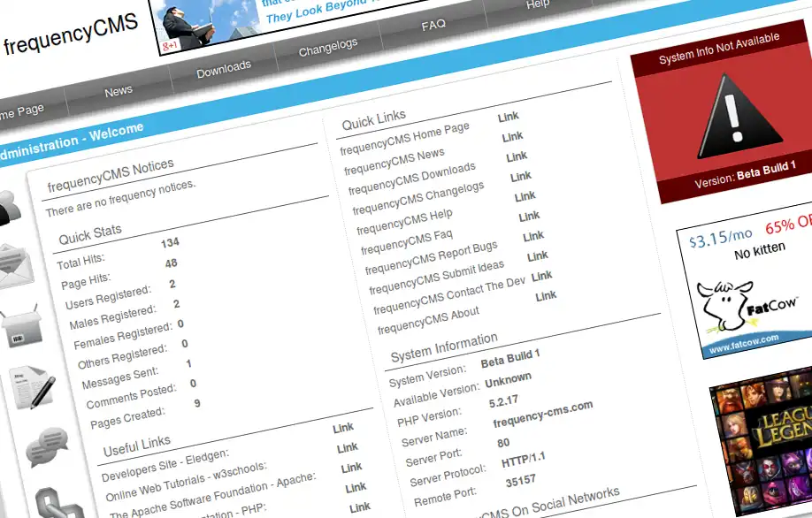Click the 'Comments Posted:' stat label

point(131,397)
